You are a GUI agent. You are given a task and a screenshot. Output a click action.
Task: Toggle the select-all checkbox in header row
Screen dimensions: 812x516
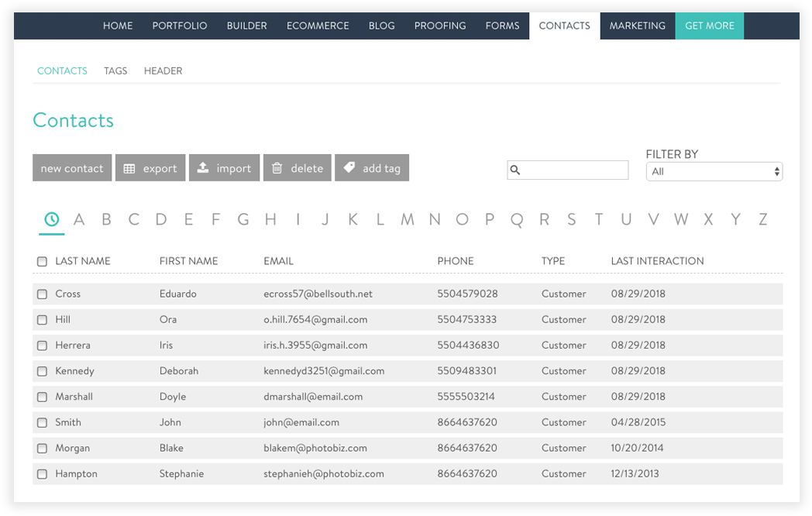coord(42,262)
